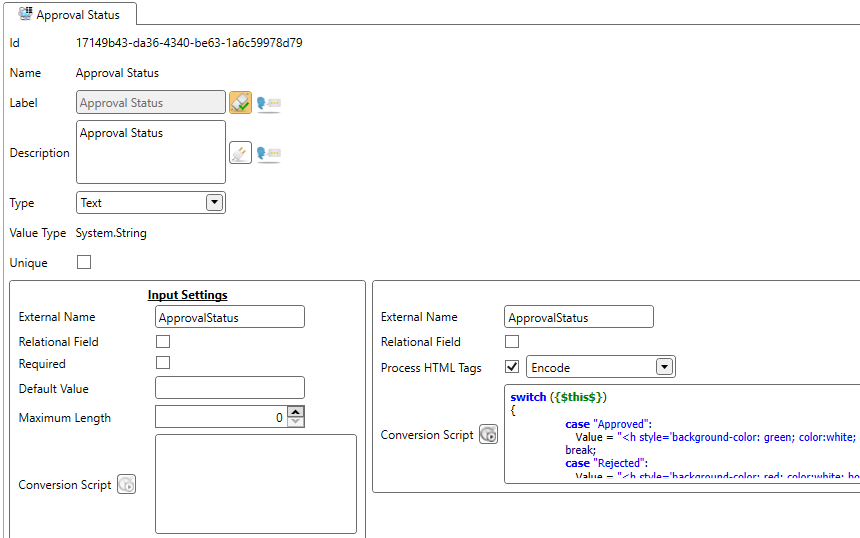Open translation icon next to Label field
860x538 pixels.
[269, 103]
